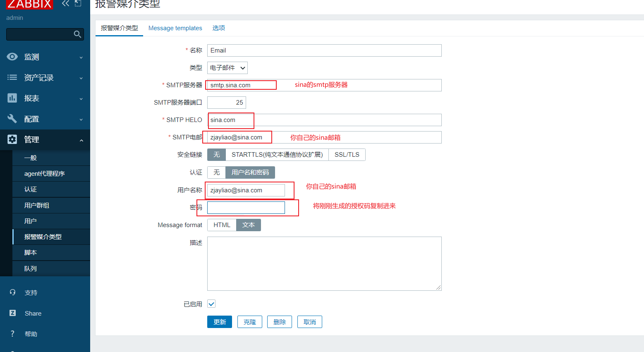
Task: Toggle kiosk mode icon beside sidebar collapse
Action: pyautogui.click(x=78, y=3)
